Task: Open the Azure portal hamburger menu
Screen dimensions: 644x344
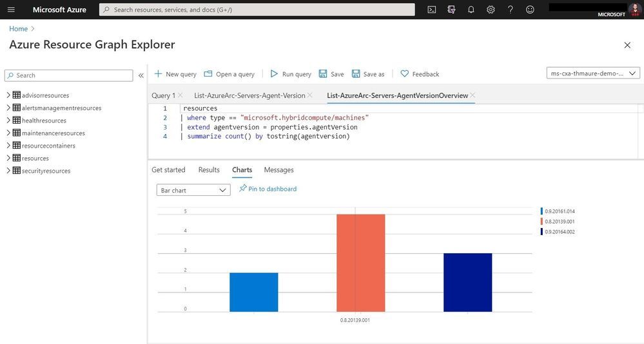Action: (11, 10)
